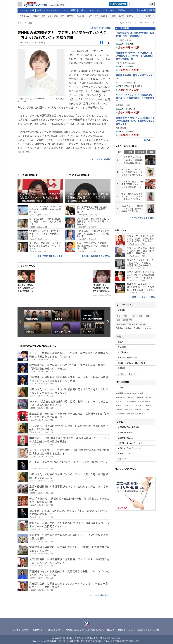The height and width of the screenshot is (644, 173).
Task: Open the 芸能 nav menu item
Action: point(98,11)
